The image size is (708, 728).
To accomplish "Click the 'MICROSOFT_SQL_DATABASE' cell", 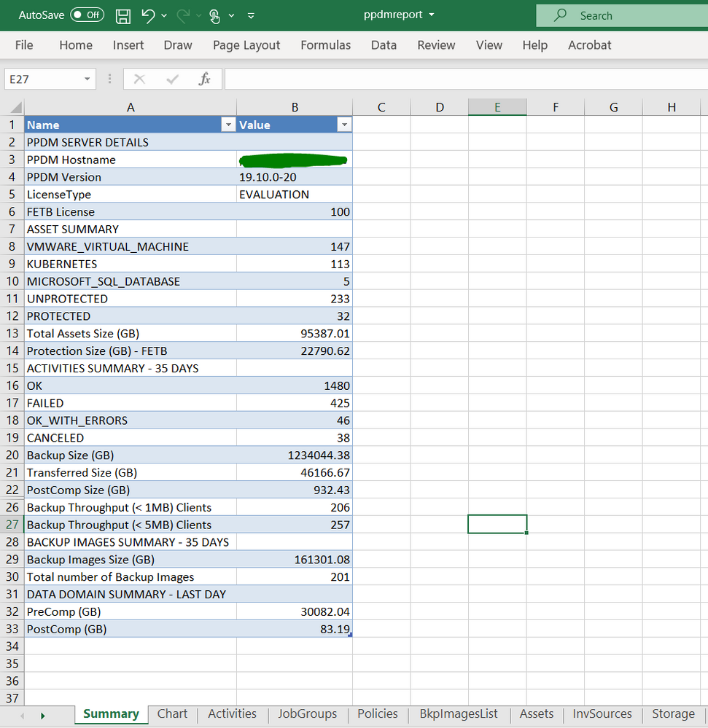I will [131, 281].
